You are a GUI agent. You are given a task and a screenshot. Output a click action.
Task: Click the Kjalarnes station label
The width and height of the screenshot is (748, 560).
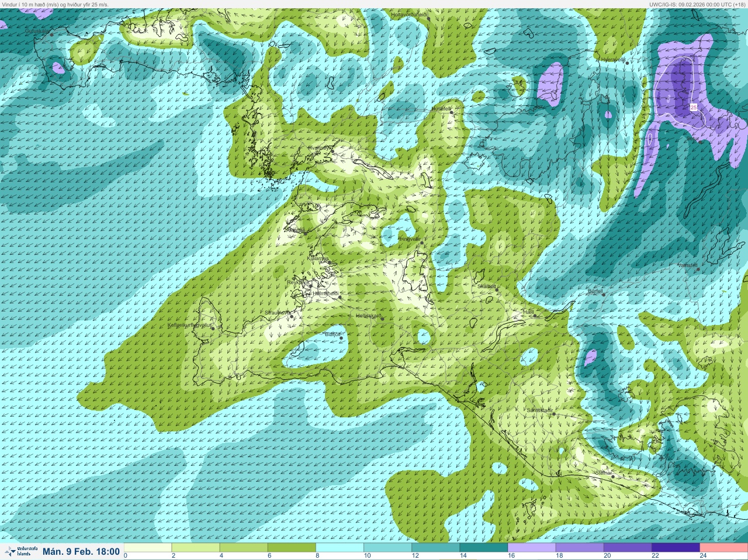(318, 258)
